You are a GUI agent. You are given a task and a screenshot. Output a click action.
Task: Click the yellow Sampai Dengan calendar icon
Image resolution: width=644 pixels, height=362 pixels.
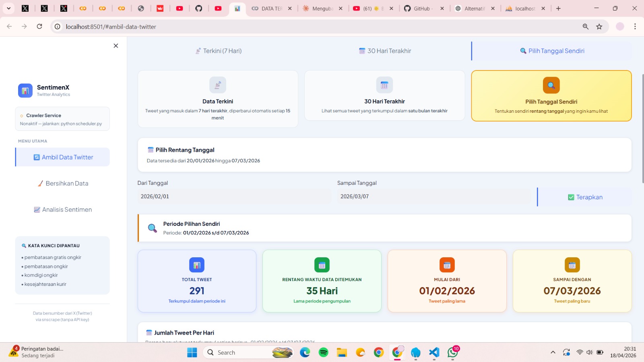pos(572,265)
